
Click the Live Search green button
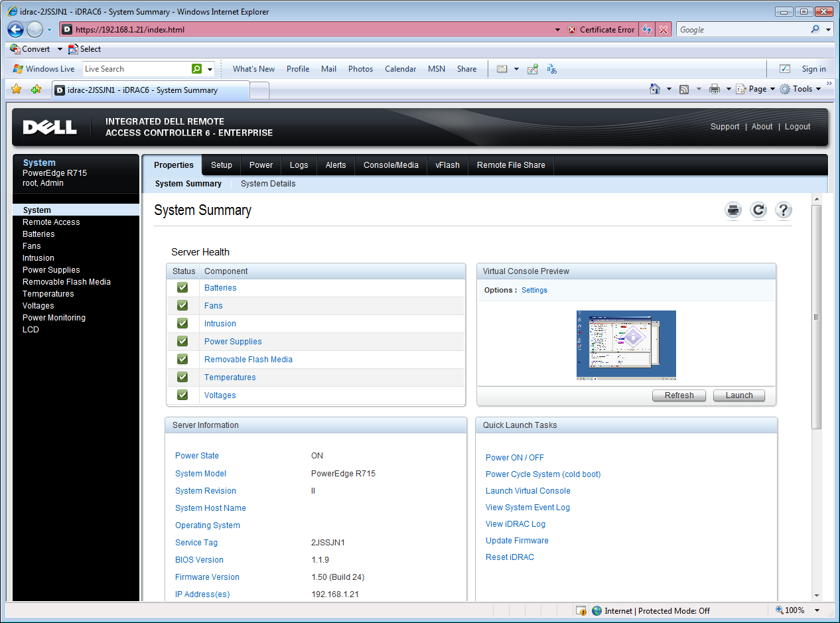[x=197, y=69]
